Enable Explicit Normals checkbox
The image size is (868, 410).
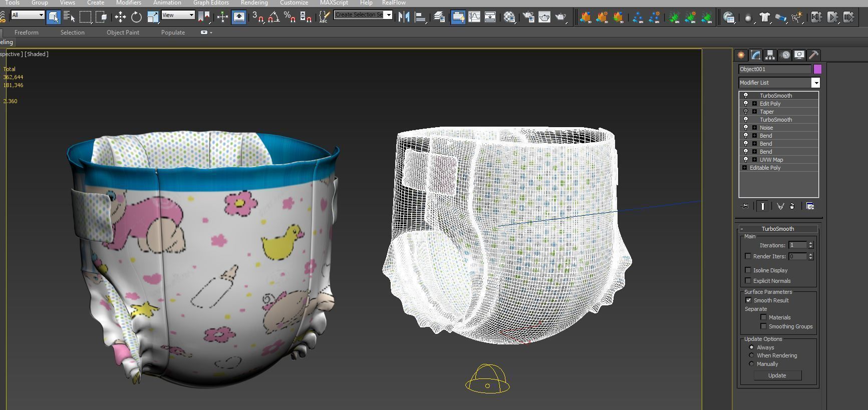[748, 281]
